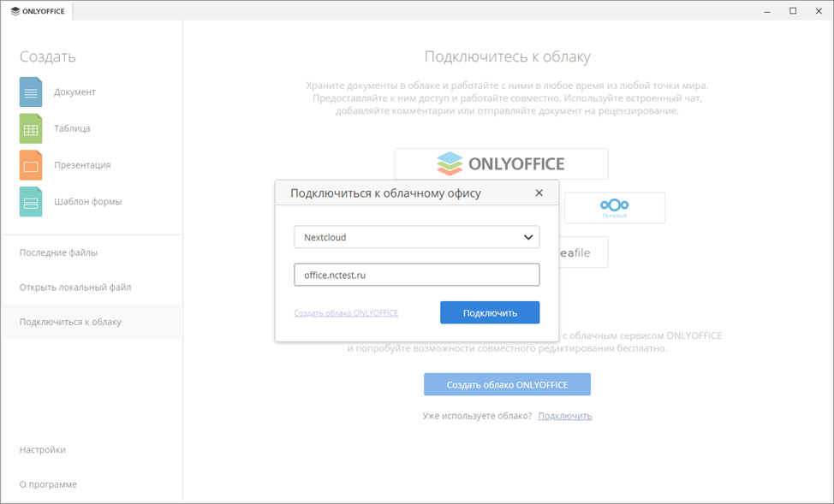Screen dimensions: 834x504
Task: Follow the Создать облако ONLYOFFICE dialog link
Action: click(346, 313)
